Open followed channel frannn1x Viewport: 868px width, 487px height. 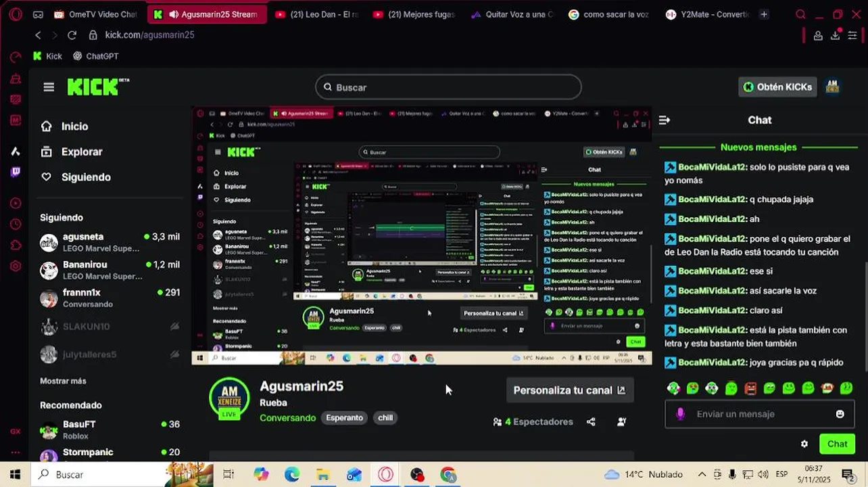click(x=110, y=298)
